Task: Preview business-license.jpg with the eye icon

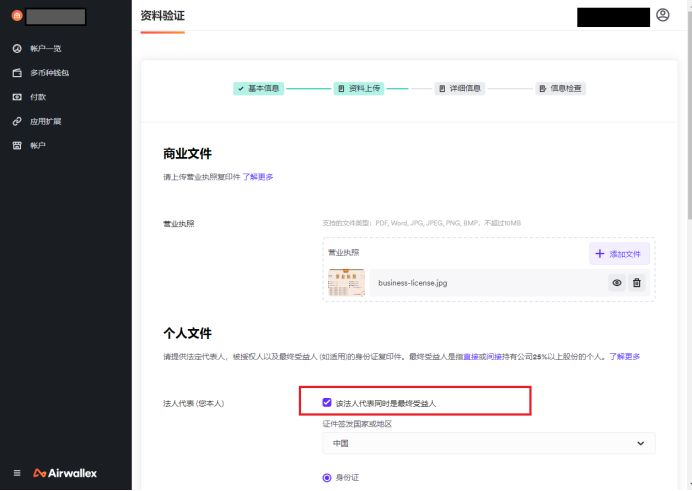Action: point(617,283)
